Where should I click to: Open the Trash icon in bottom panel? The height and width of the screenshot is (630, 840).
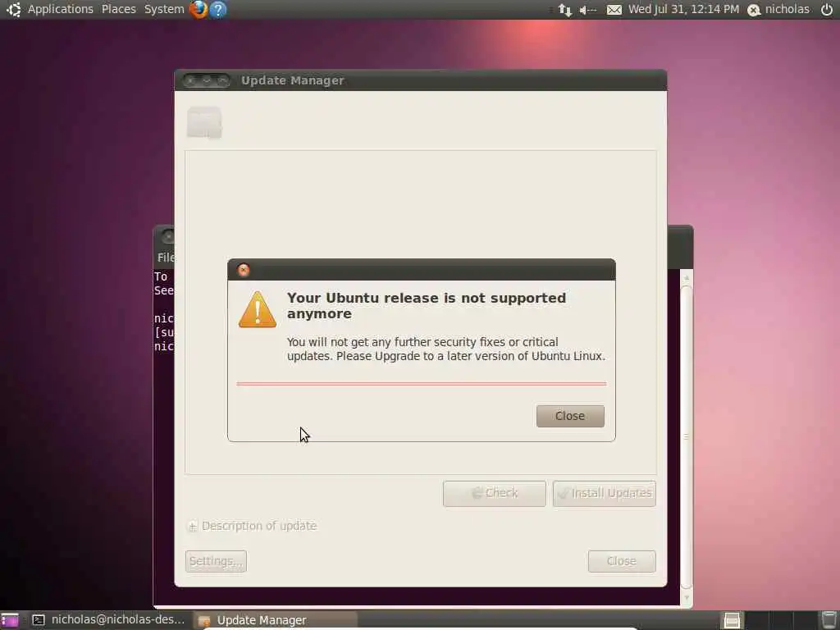(829, 620)
